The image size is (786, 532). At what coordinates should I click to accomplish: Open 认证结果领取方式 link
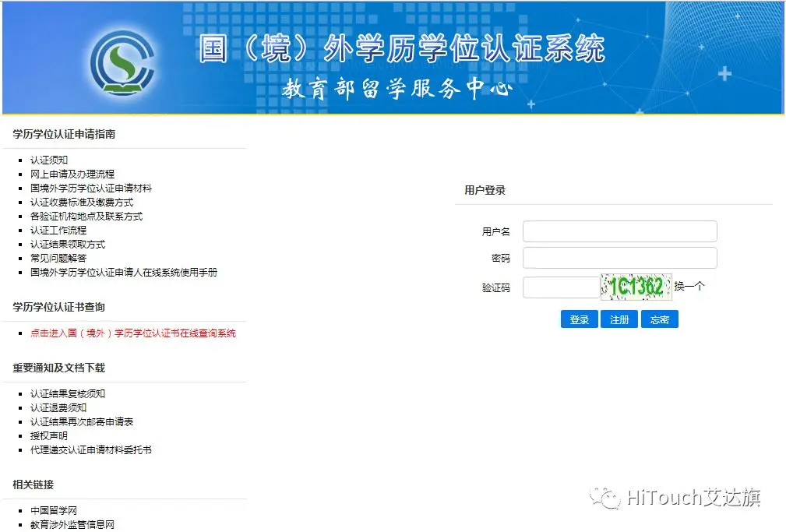coord(68,244)
